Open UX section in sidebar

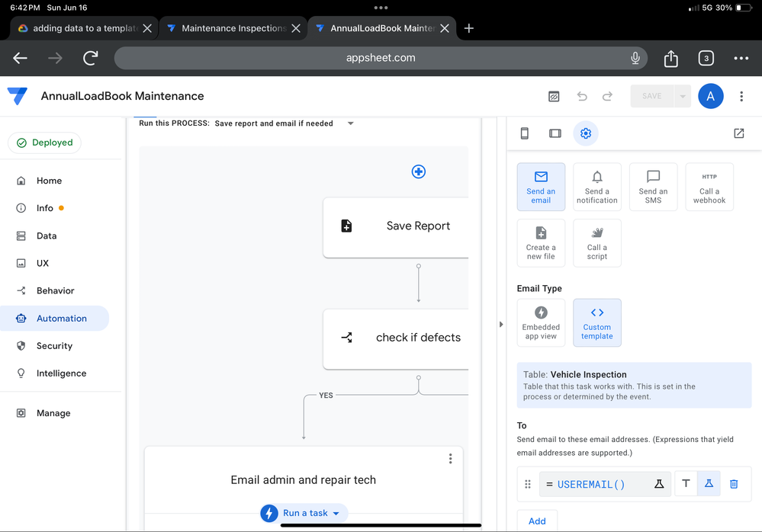tap(42, 263)
